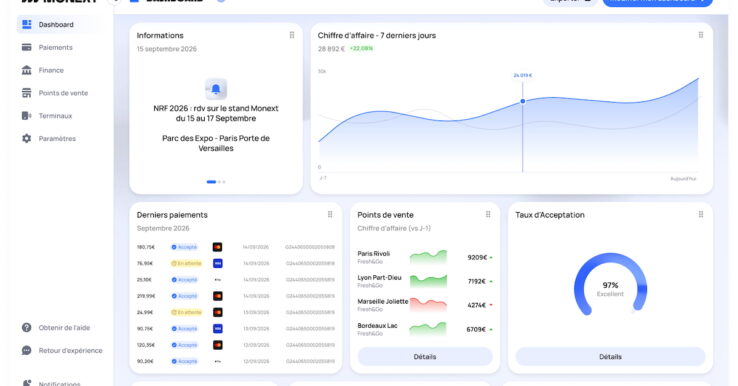Open the Chiffre d'affaire card handle menu
This screenshot has width=738, height=386.
coord(701,35)
